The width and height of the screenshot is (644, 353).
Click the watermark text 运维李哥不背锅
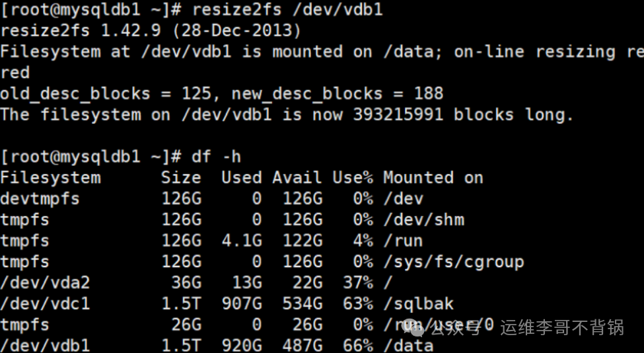tap(561, 327)
